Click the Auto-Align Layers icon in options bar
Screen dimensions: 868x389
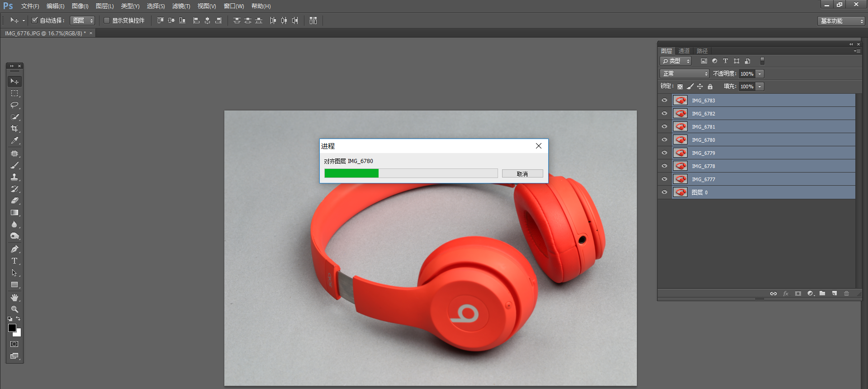(313, 20)
